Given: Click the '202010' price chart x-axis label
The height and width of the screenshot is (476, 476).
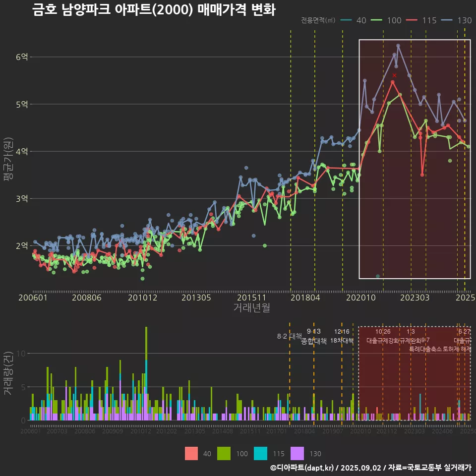Looking at the screenshot, I should coord(361,297).
